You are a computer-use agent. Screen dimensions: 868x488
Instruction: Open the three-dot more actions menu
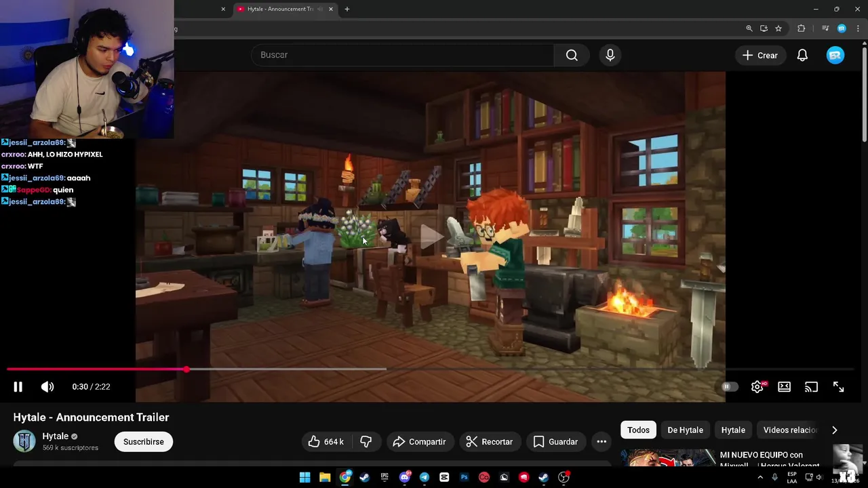(601, 441)
